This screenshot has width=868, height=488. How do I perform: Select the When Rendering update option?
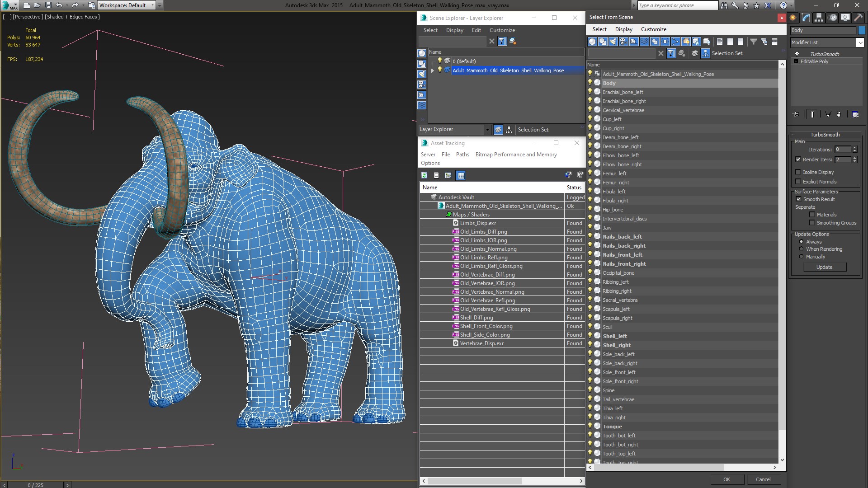pos(801,249)
